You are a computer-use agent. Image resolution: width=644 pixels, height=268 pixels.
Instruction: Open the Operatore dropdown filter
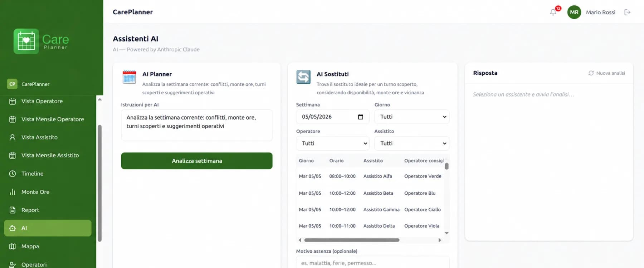[x=333, y=143]
